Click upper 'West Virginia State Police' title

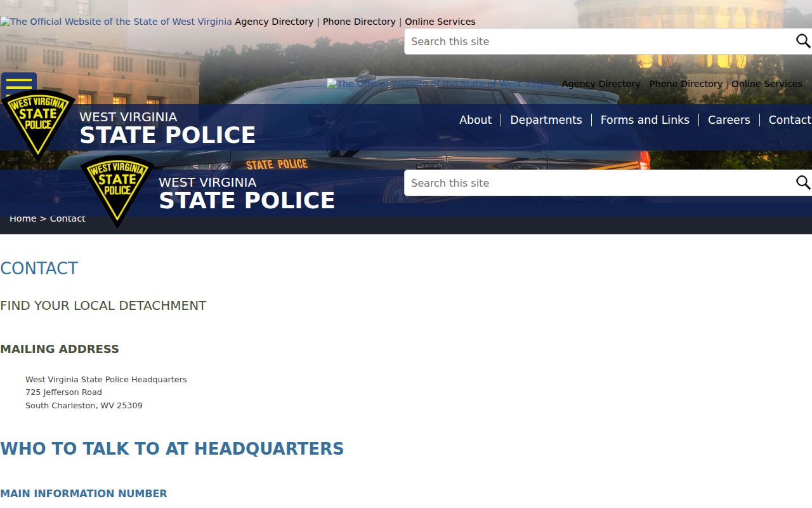[167, 128]
